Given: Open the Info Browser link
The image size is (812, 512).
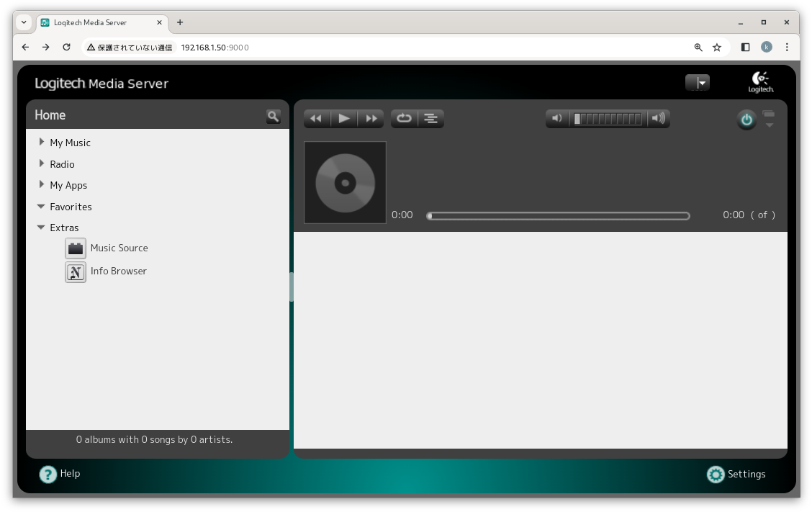Looking at the screenshot, I should [x=119, y=271].
